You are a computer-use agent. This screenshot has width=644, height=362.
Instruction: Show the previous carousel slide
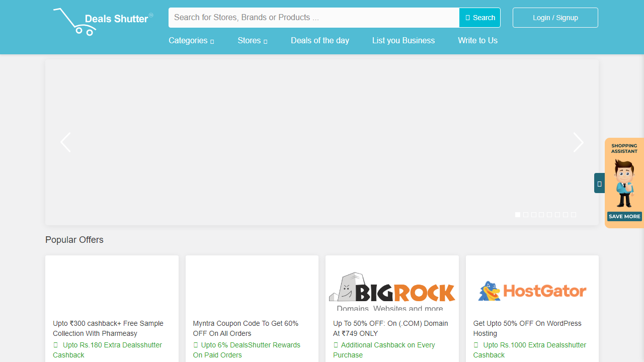(x=65, y=143)
